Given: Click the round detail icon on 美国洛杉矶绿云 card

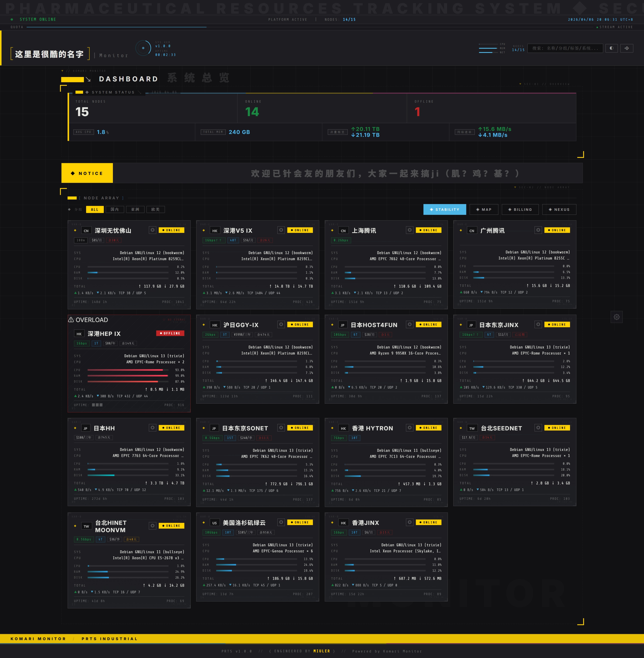Looking at the screenshot, I should click(281, 522).
